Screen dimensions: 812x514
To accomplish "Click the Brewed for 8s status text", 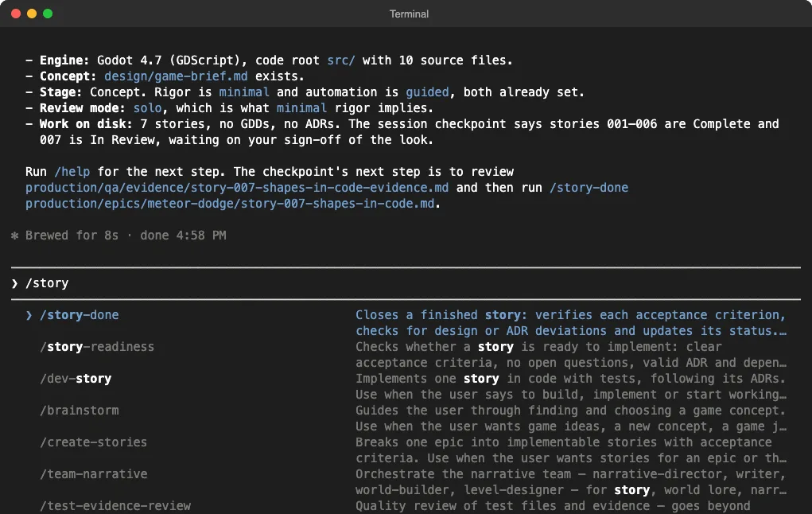I will 72,236.
